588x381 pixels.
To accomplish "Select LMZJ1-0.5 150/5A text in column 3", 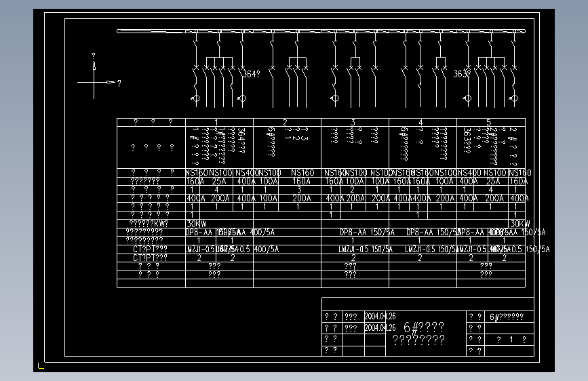I will click(366, 249).
